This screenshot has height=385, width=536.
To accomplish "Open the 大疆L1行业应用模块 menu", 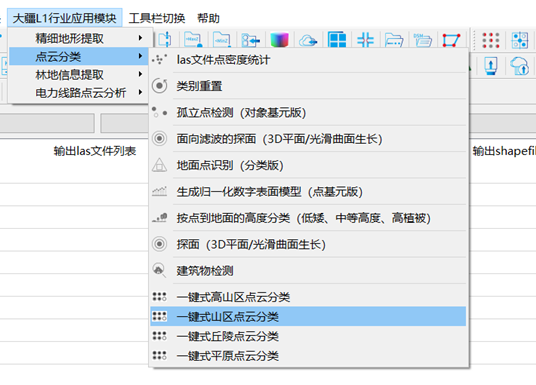I will [x=64, y=18].
